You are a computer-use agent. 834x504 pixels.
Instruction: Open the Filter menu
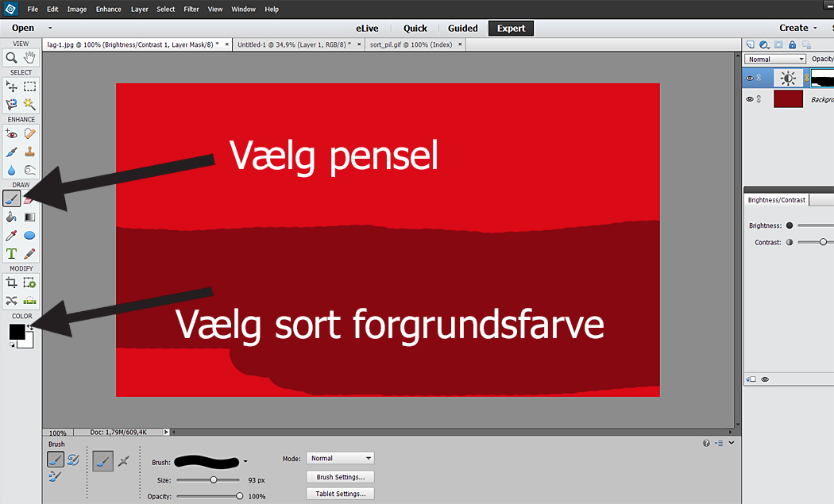click(191, 10)
